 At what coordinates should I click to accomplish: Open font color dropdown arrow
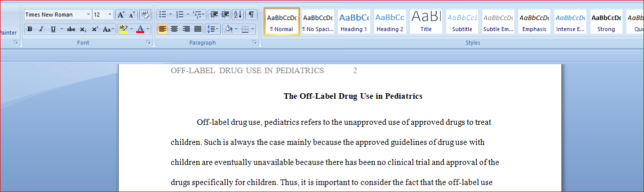(148, 29)
